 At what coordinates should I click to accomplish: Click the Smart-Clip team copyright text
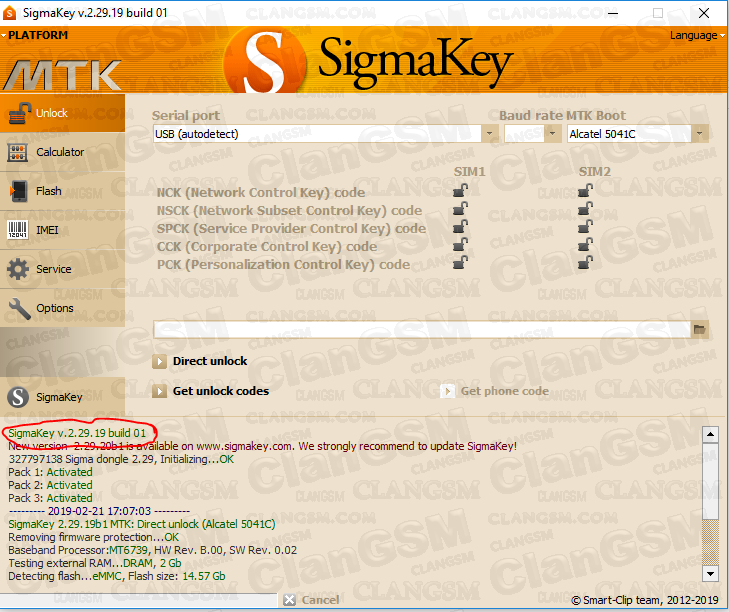point(645,600)
